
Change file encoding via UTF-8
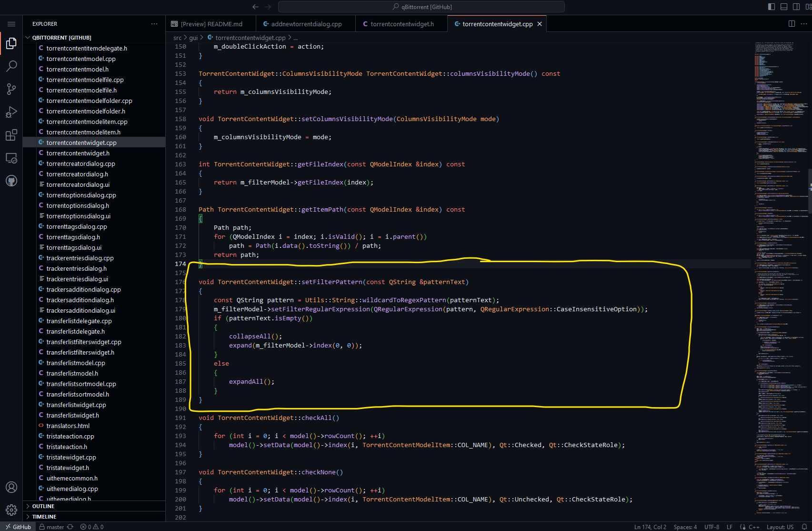pyautogui.click(x=712, y=527)
